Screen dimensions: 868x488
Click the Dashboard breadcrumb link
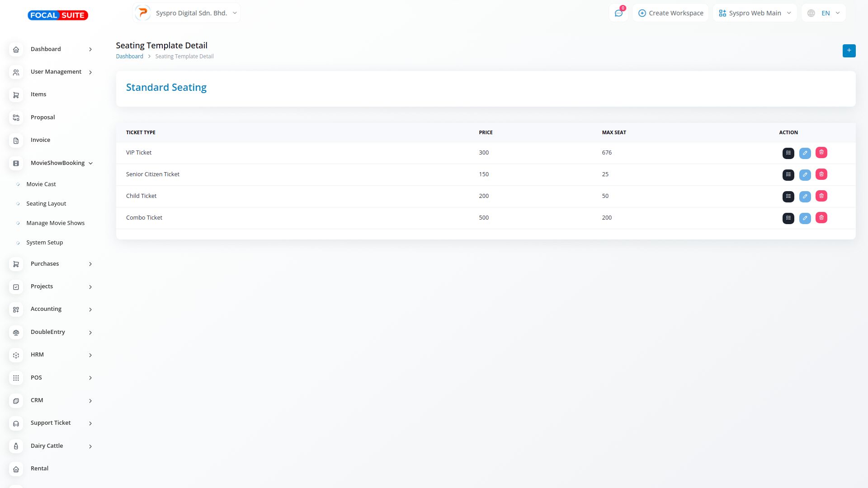(x=129, y=56)
